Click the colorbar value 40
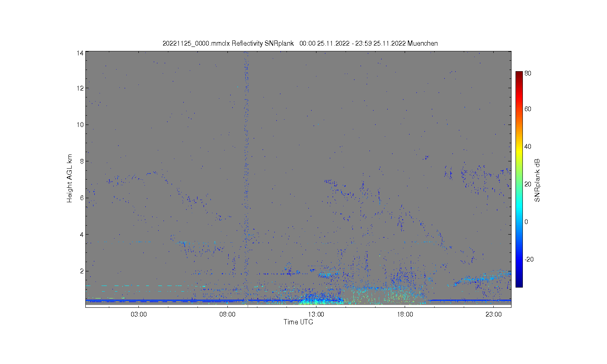Screen dimensions: 607x364 [528, 146]
